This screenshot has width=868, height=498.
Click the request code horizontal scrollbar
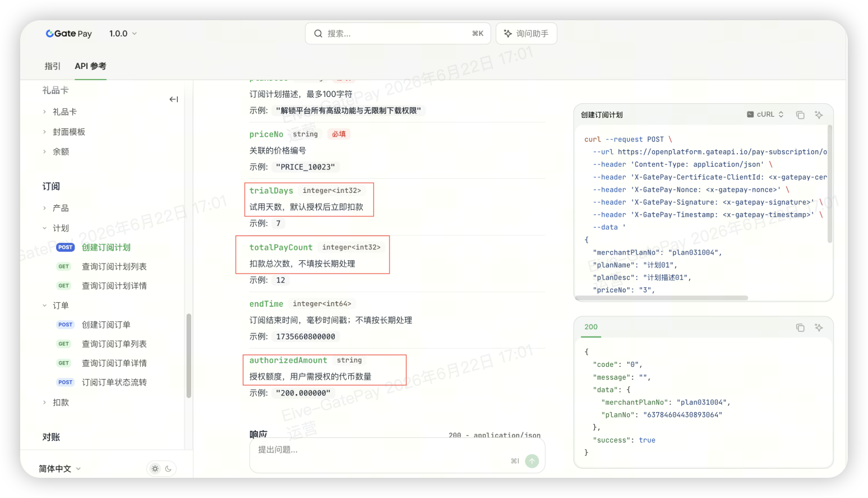(x=662, y=298)
